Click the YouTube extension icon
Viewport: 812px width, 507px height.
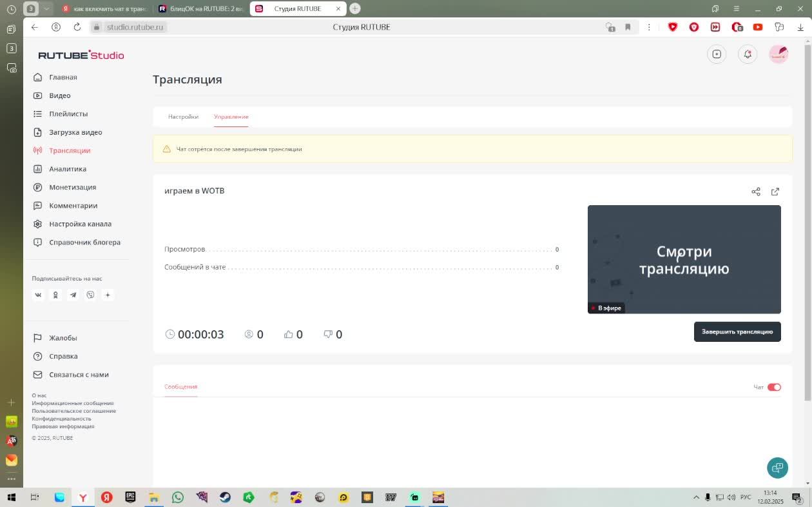758,27
